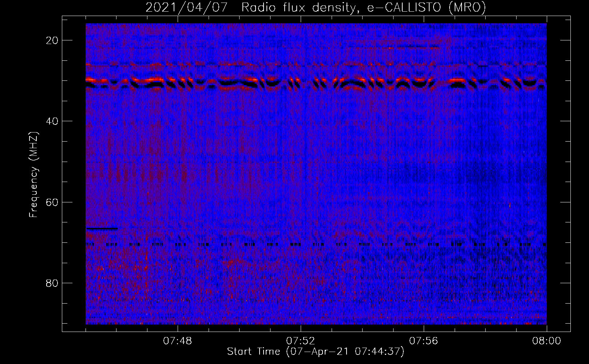Image resolution: width=589 pixels, height=364 pixels.
Task: Click the 08:00 time tick label
Action: [546, 341]
